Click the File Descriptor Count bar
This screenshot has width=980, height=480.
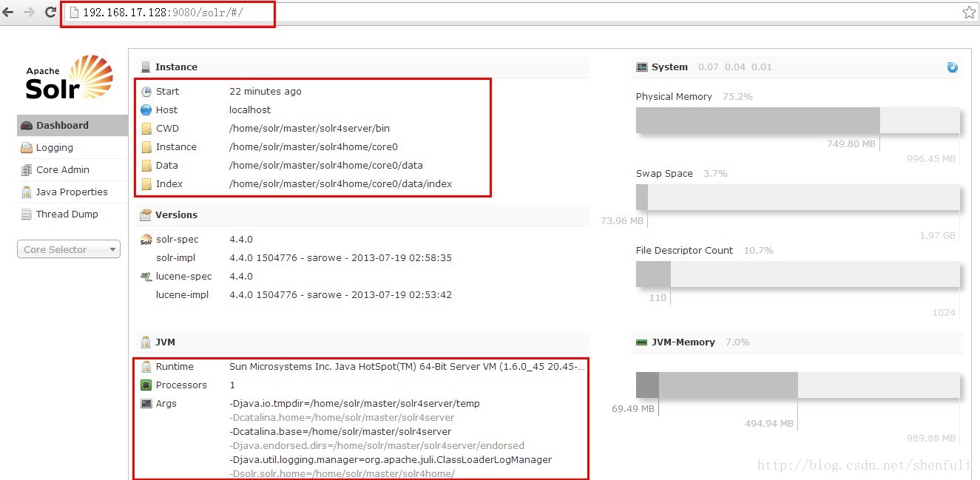[x=798, y=274]
